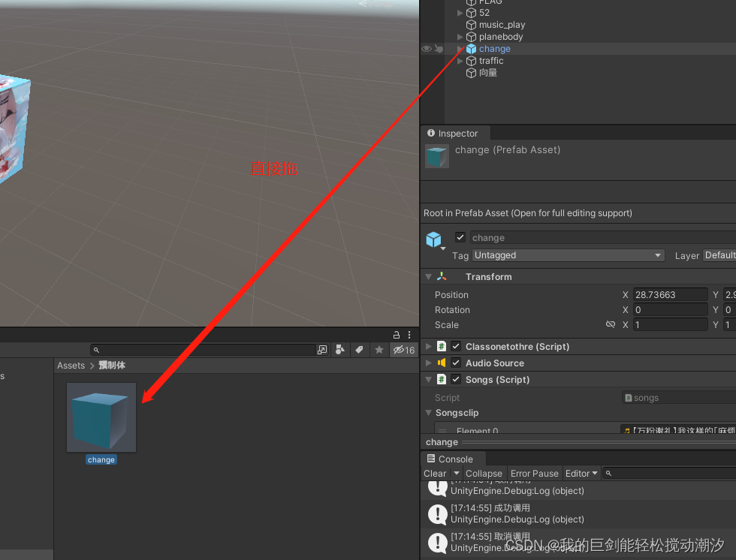Select the favorites star icon in Project panel
736x560 pixels.
tap(379, 350)
